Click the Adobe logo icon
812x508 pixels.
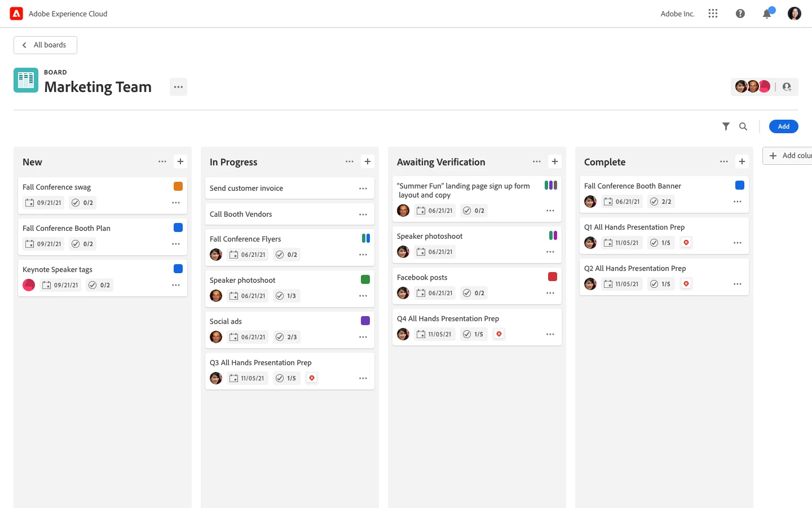(x=16, y=14)
